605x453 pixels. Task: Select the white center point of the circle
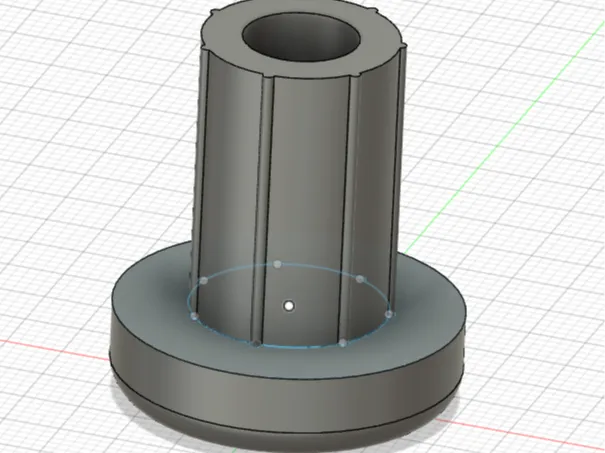click(x=289, y=306)
